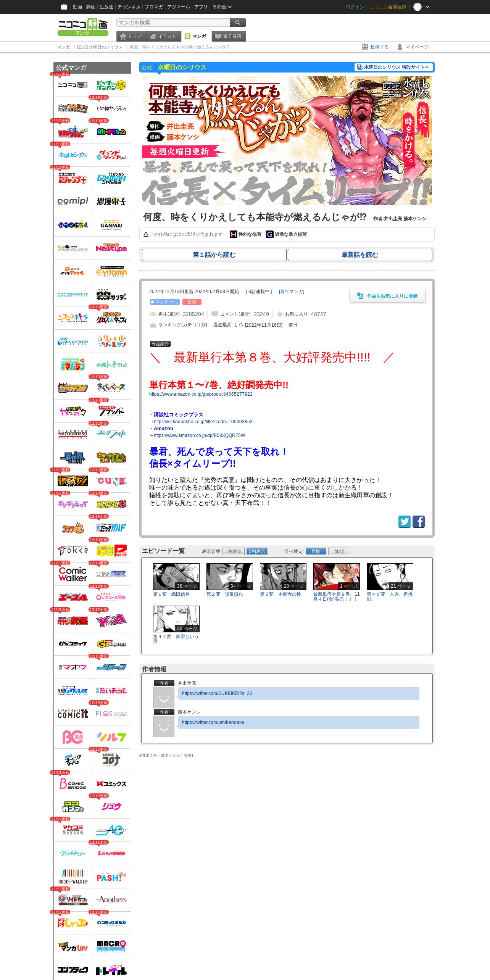Open 電撃大王 publisher logo
The width and height of the screenshot is (490, 980).
click(73, 621)
